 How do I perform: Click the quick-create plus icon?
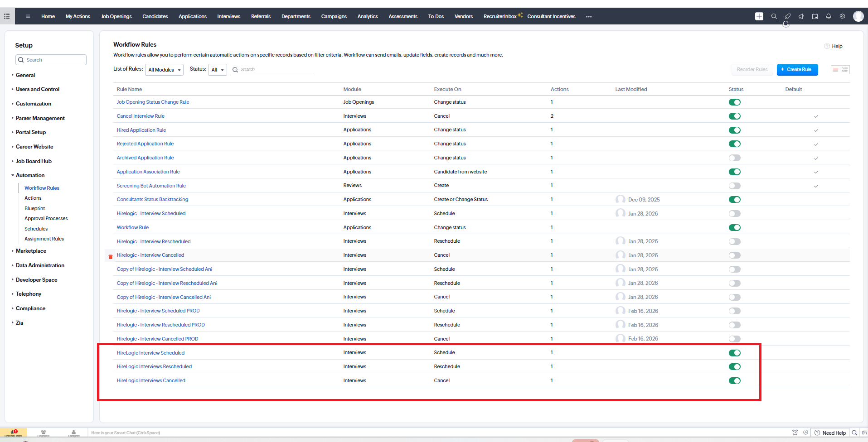click(x=759, y=16)
